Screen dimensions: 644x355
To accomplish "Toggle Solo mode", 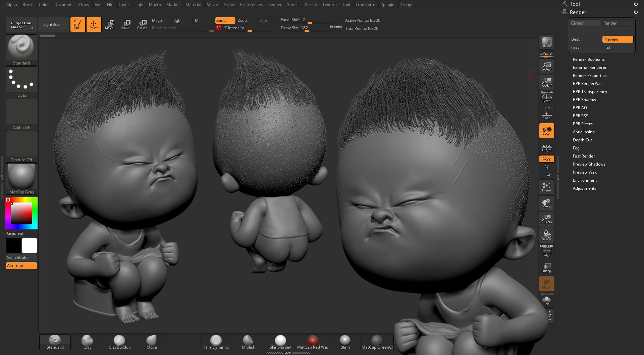I will 546,300.
